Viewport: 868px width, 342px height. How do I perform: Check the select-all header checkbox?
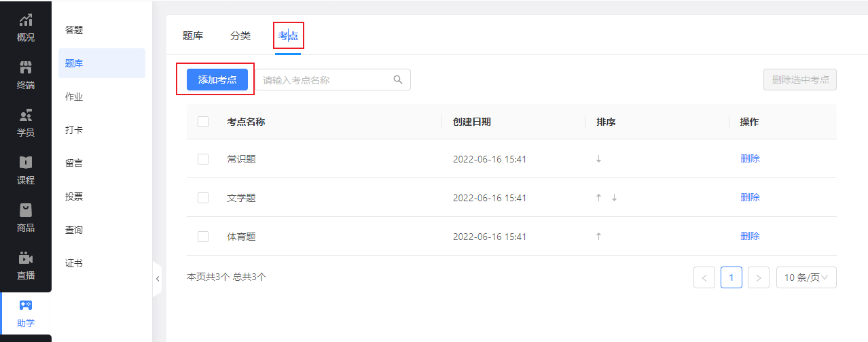click(x=203, y=122)
